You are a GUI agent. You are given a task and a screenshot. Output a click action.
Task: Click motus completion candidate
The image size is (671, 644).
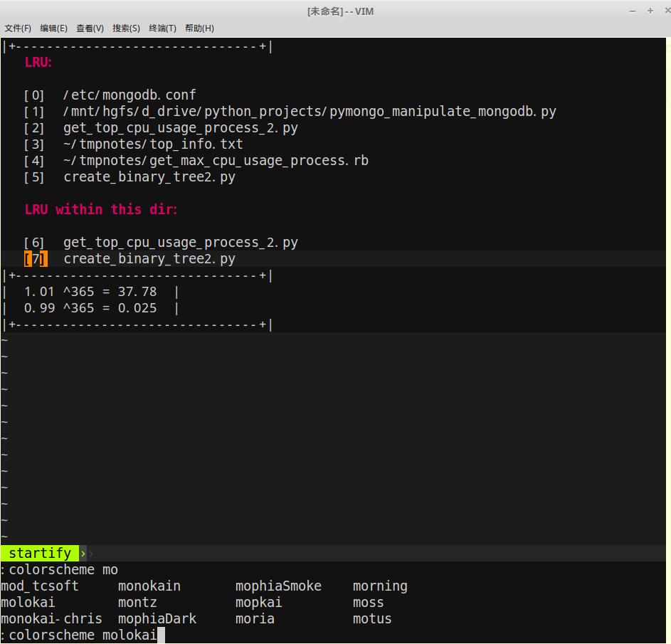tap(372, 619)
